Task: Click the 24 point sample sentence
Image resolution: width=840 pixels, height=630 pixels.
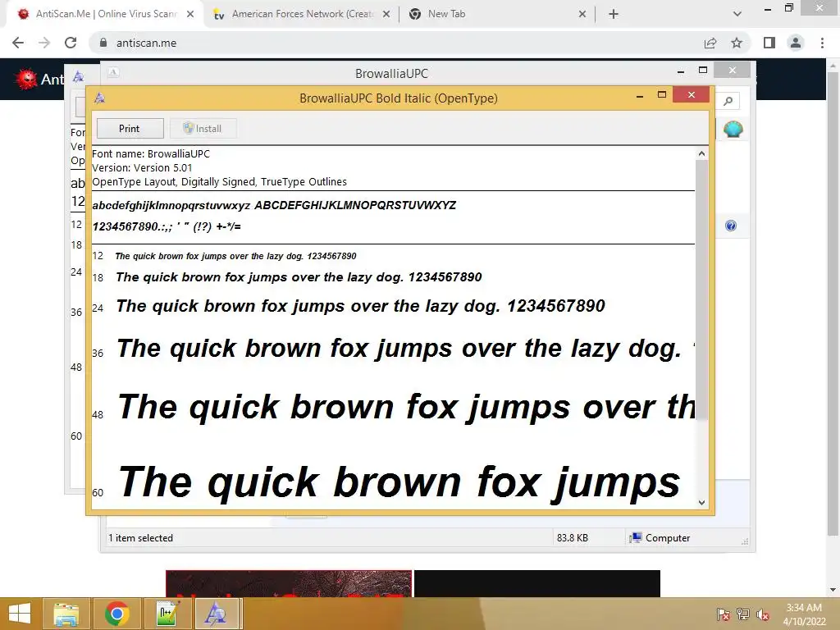Action: [361, 306]
